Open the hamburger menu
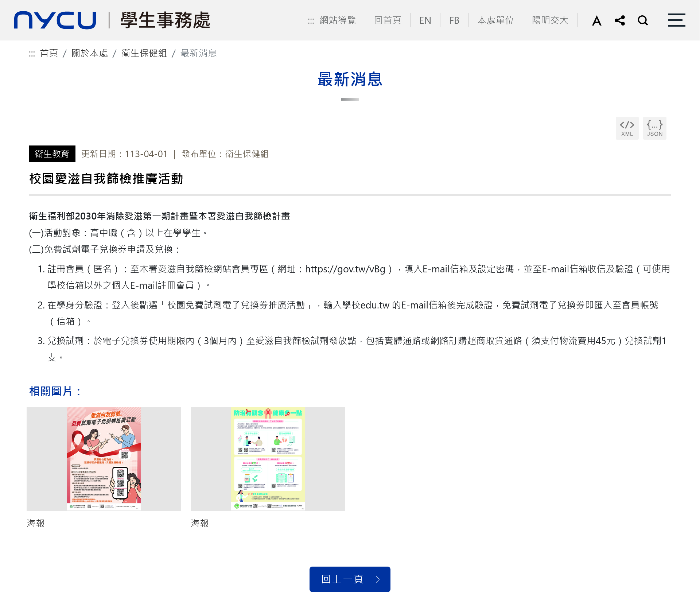This screenshot has height=610, width=700. [676, 20]
